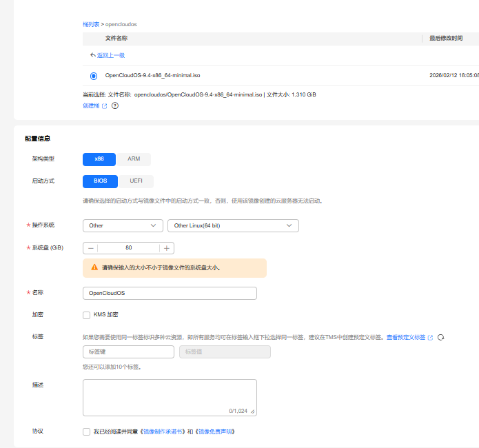This screenshot has height=448, width=479.
Task: Click the orange warning icon in the disk size notice
Action: pos(94,267)
